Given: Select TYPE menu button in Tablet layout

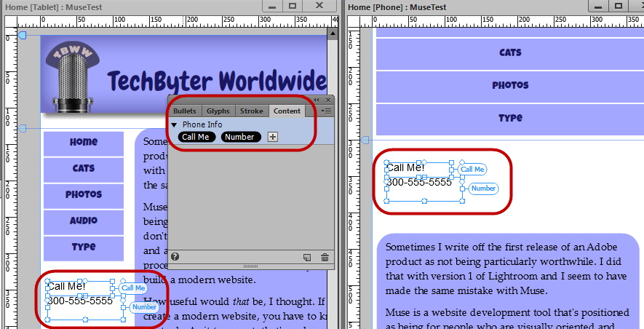Looking at the screenshot, I should [84, 247].
